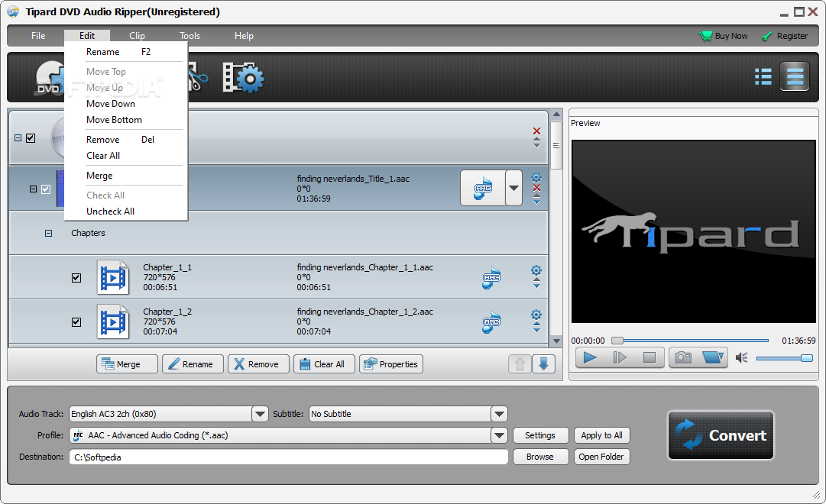The height and width of the screenshot is (504, 826).
Task: Open Title_1 profile dropdown arrow
Action: click(x=513, y=188)
